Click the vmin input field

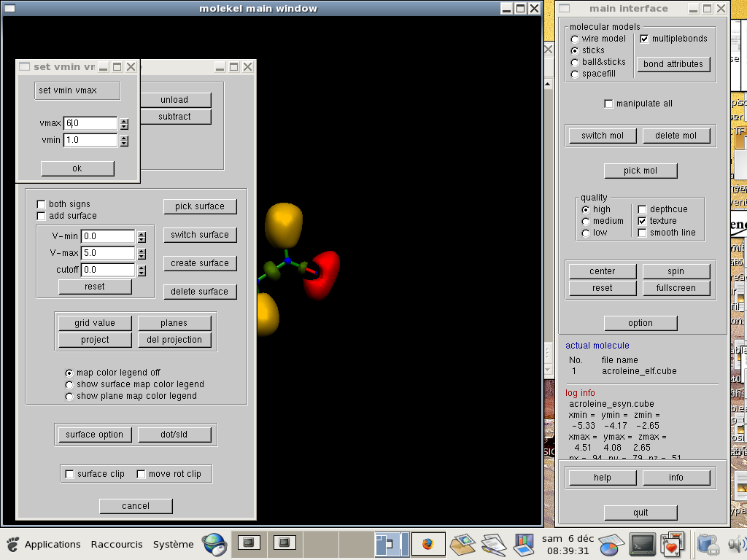[90, 140]
